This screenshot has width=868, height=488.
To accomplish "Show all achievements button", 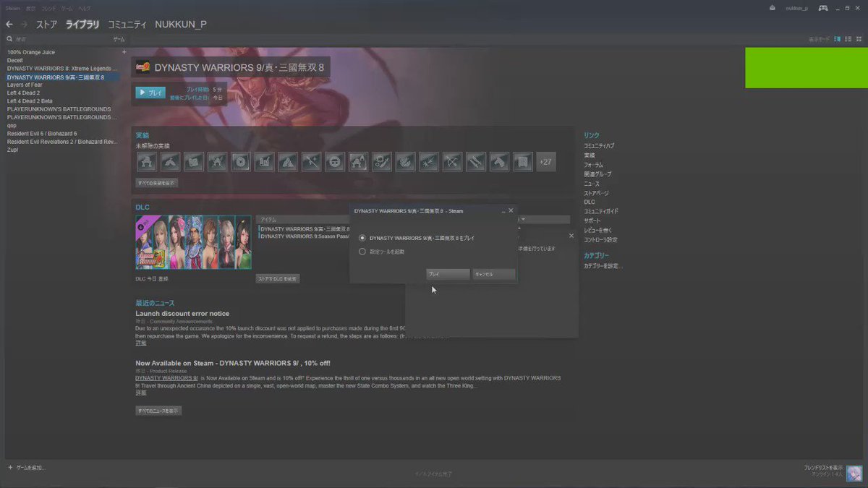I will 157,184.
